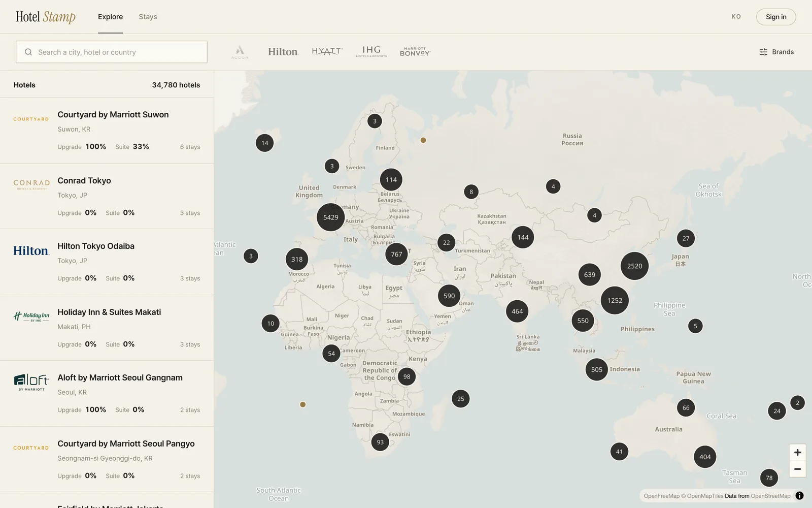Click the 639 cluster marker in China

tap(589, 275)
